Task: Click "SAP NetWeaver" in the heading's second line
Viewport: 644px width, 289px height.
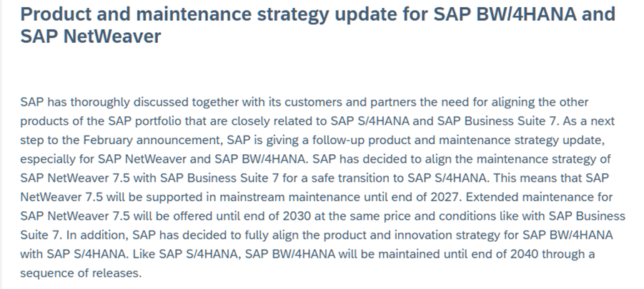Action: pyautogui.click(x=91, y=36)
